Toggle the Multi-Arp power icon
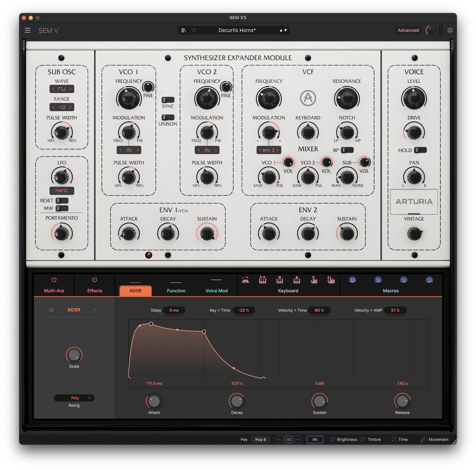 tap(54, 280)
